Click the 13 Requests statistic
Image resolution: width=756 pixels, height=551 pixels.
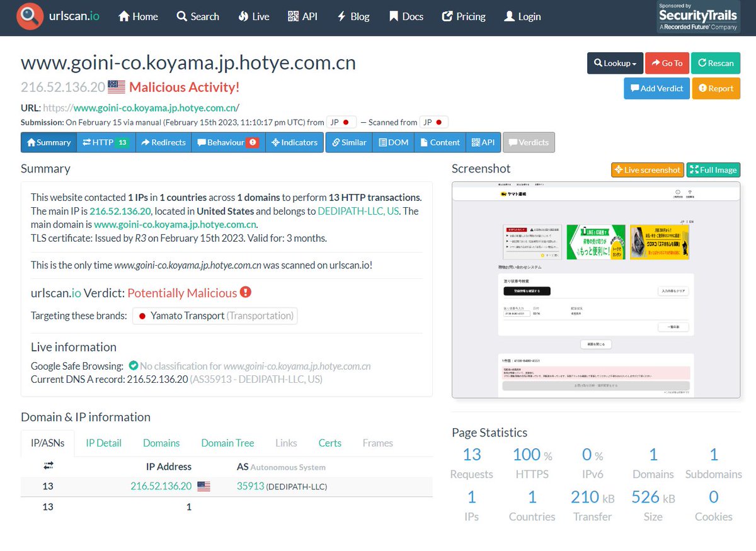click(x=472, y=463)
